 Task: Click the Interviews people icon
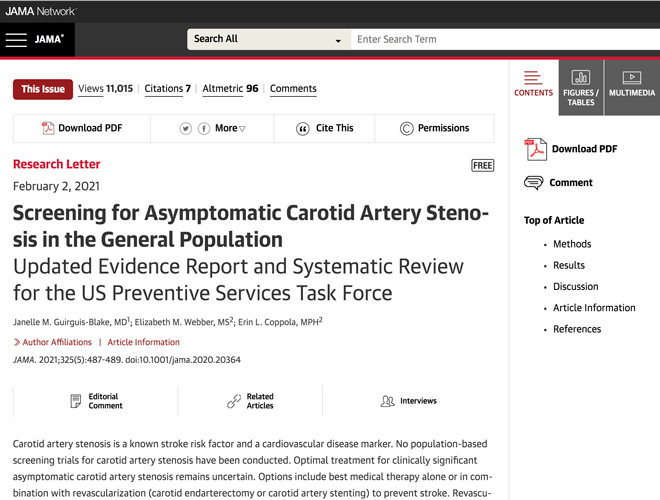point(387,401)
